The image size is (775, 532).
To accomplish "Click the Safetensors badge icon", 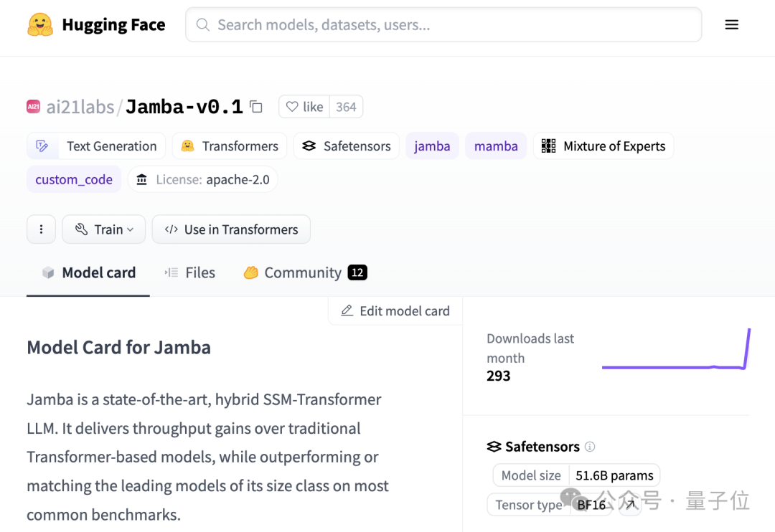I will 309,146.
